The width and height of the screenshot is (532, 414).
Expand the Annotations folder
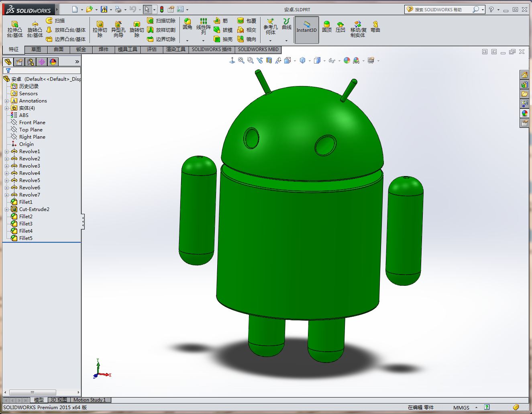click(x=6, y=101)
